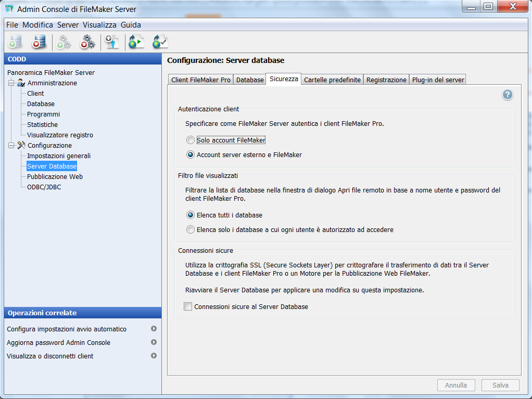Image resolution: width=532 pixels, height=399 pixels.
Task: Click the Amministrazione tree label
Action: tap(52, 83)
